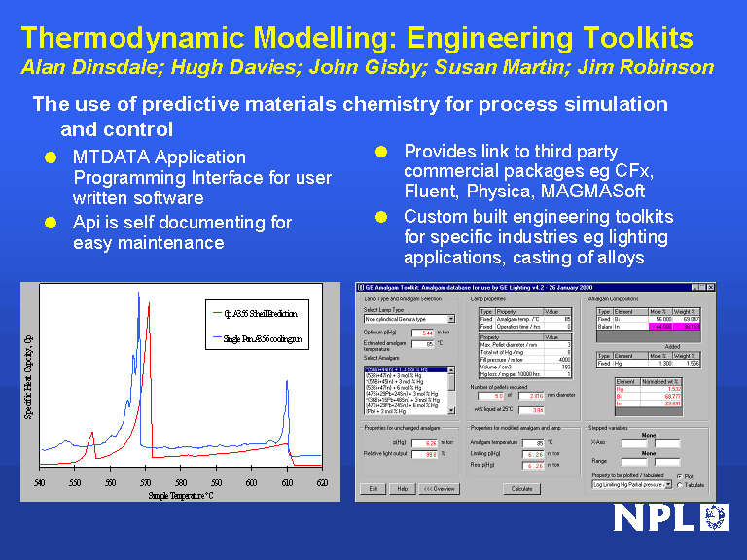Click the Exit button

point(372,489)
